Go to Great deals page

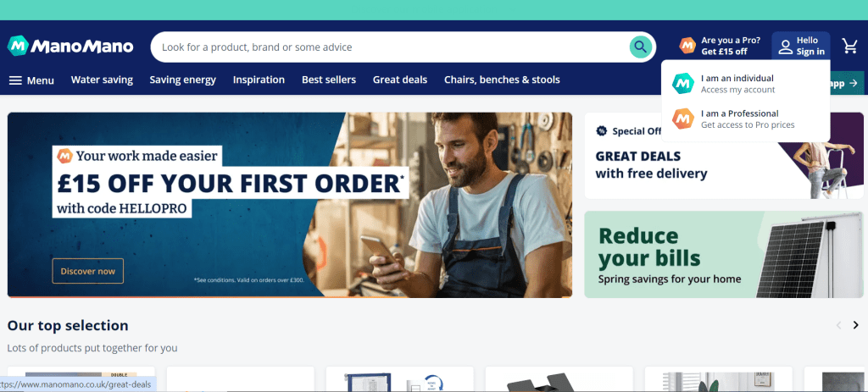(x=400, y=80)
